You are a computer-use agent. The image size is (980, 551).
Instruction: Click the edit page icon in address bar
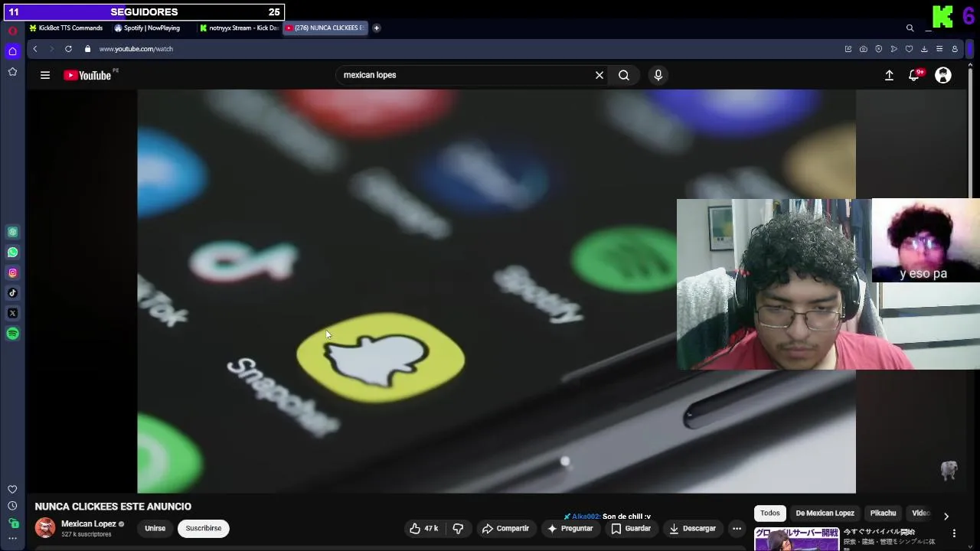coord(848,49)
